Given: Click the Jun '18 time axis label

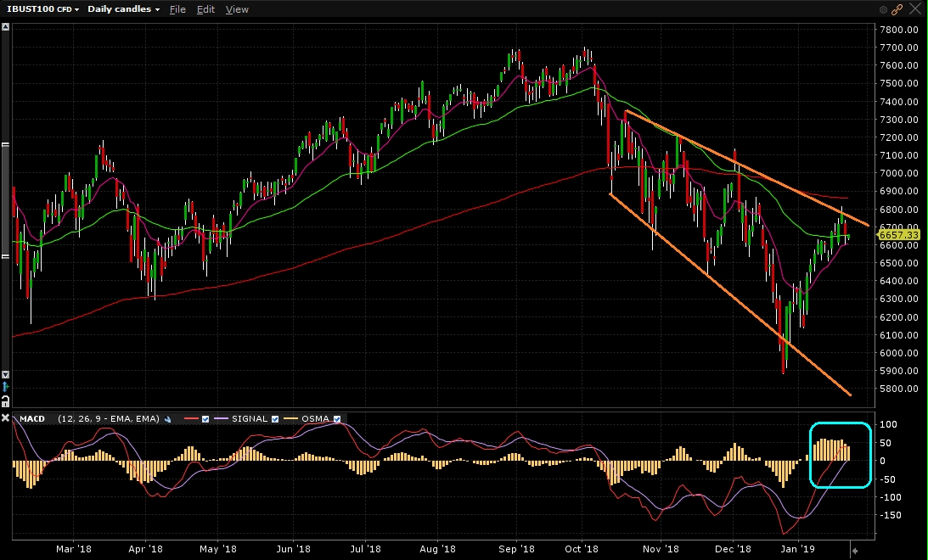Looking at the screenshot, I should pyautogui.click(x=293, y=549).
